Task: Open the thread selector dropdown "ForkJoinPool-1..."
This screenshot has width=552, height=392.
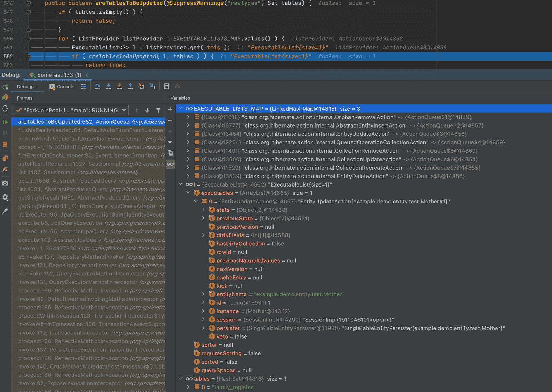Action: [71, 110]
